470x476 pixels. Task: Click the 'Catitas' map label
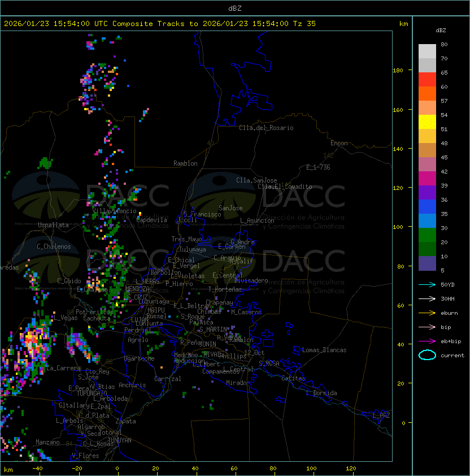(x=293, y=378)
